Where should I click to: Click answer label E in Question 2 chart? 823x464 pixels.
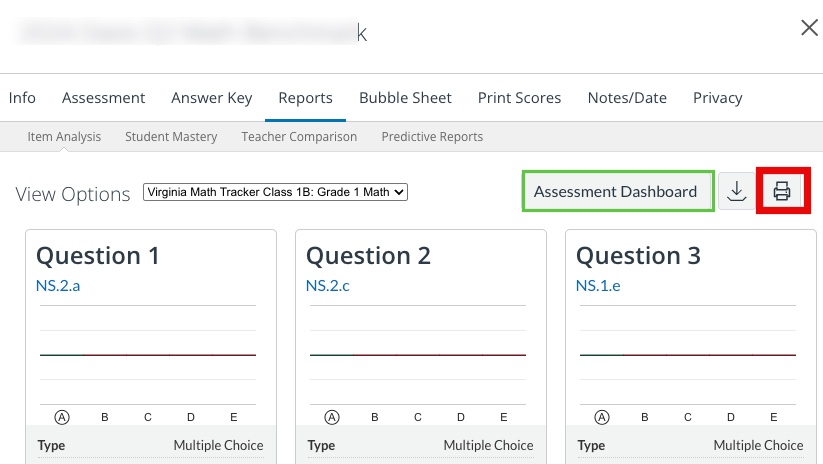click(x=504, y=417)
